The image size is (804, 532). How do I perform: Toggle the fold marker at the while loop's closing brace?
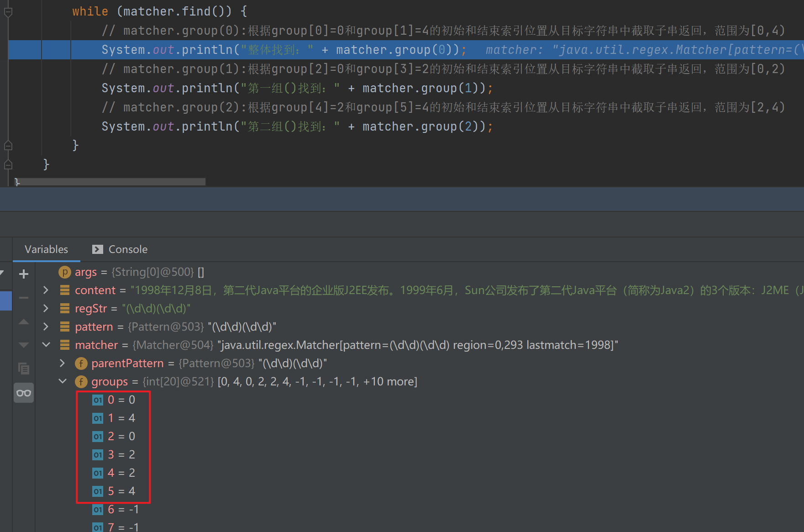coord(8,146)
